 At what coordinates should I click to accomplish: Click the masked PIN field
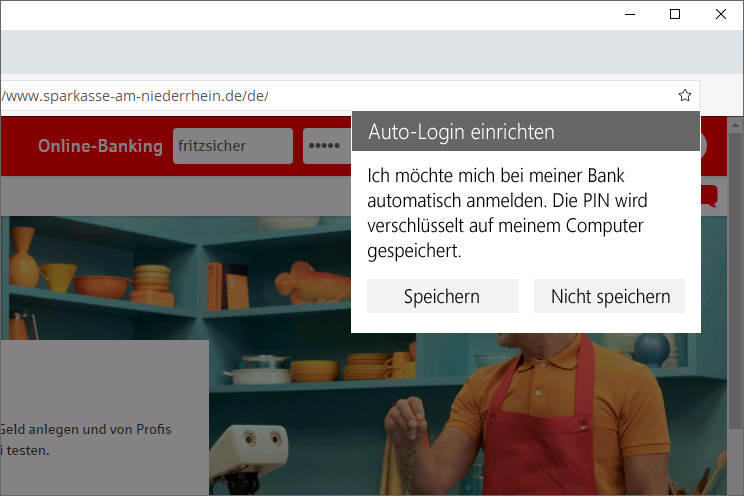coord(327,146)
